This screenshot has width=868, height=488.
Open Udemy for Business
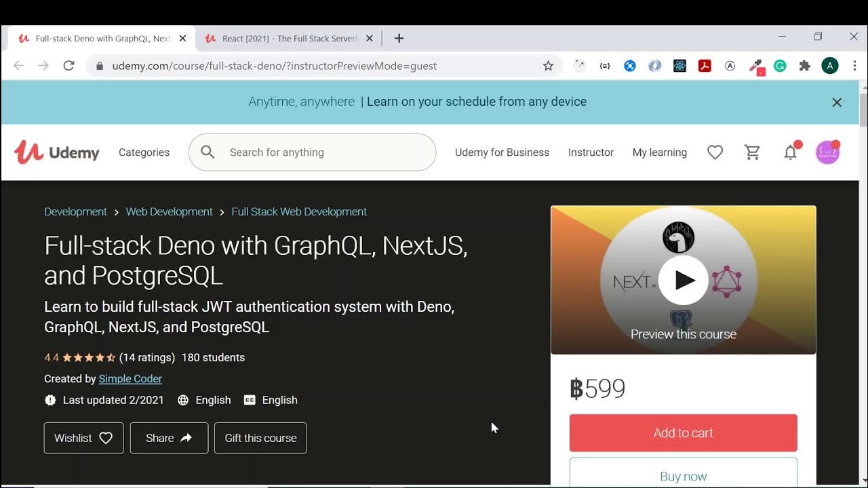[502, 152]
